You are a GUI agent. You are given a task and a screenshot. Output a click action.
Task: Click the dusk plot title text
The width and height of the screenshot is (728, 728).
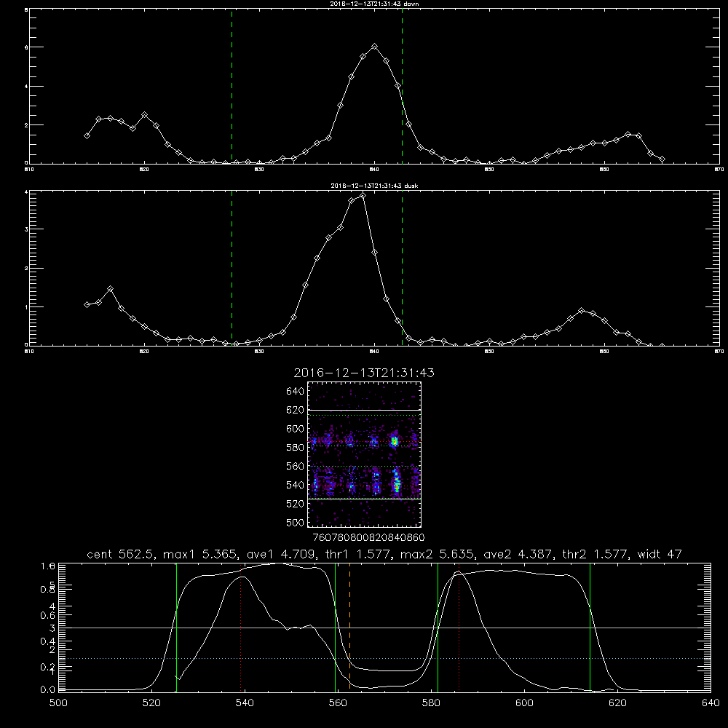(x=374, y=186)
